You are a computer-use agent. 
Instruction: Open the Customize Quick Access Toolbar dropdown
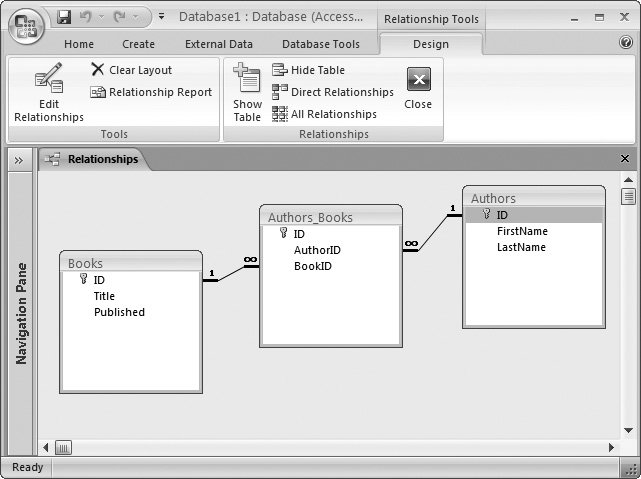[162, 18]
